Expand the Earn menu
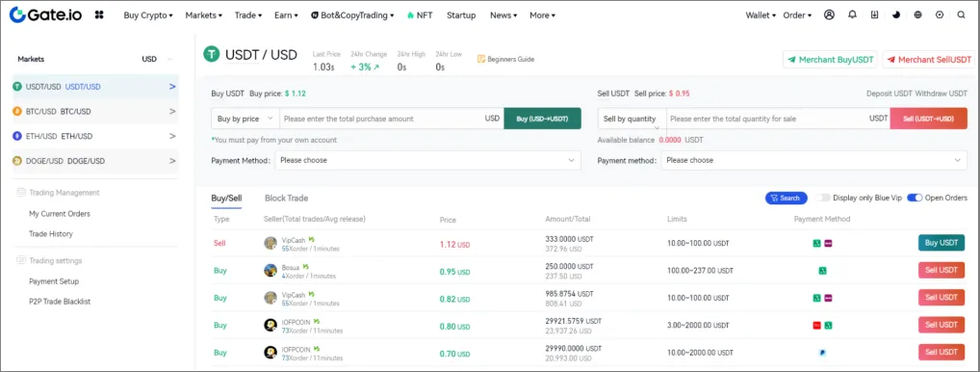The image size is (980, 372). pos(286,15)
